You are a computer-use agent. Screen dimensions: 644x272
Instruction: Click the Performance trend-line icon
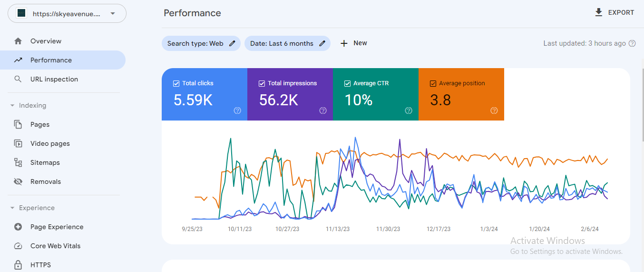(x=18, y=60)
